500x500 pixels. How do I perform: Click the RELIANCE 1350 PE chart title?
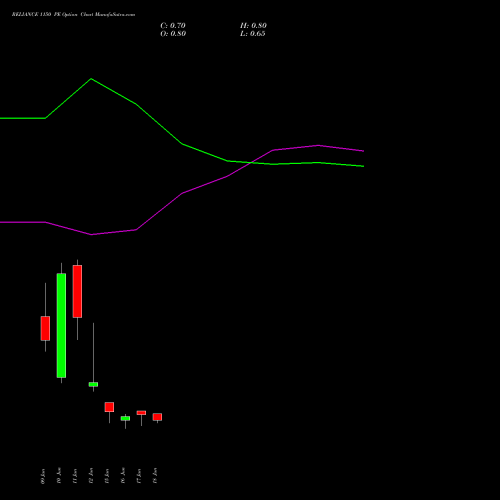[73, 15]
